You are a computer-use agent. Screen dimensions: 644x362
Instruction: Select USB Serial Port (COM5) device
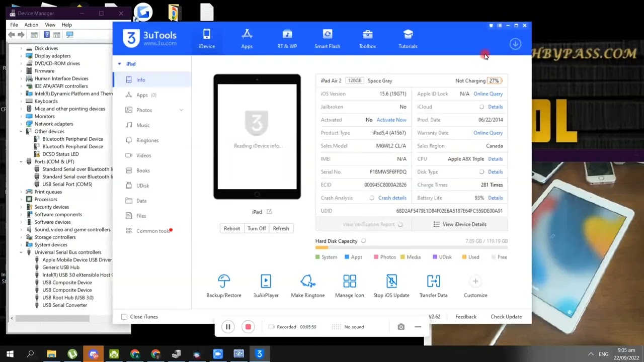pyautogui.click(x=67, y=184)
